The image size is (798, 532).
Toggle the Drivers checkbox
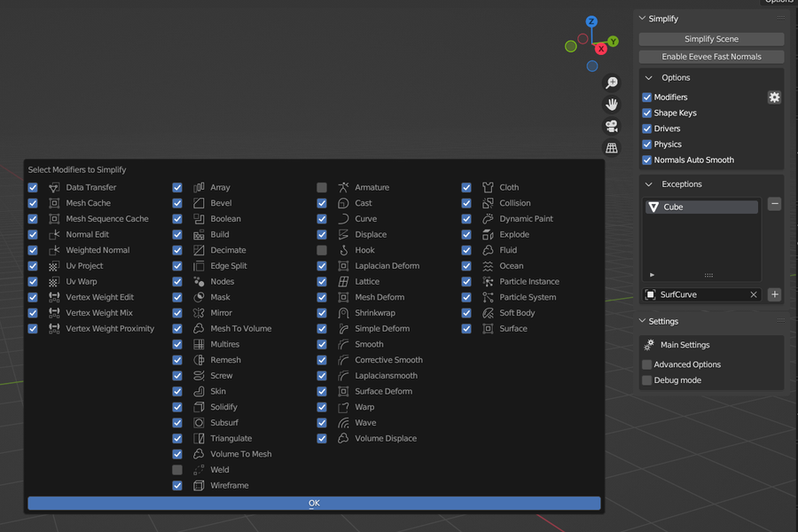tap(647, 129)
